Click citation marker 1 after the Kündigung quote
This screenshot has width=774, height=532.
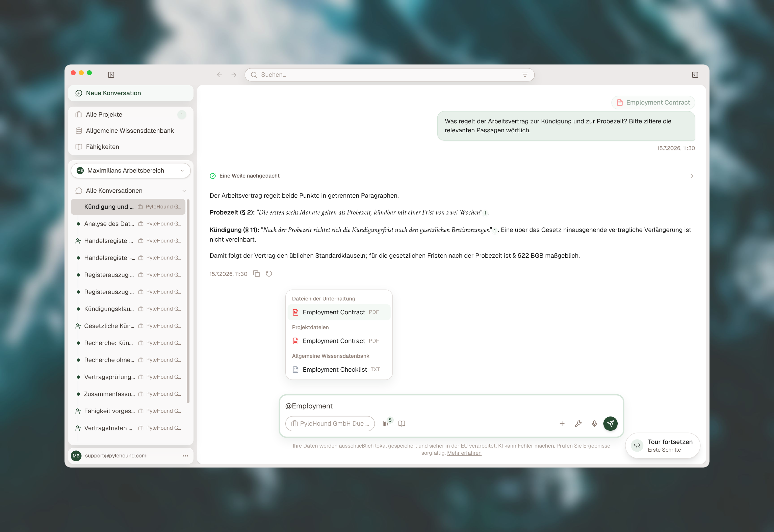click(495, 230)
